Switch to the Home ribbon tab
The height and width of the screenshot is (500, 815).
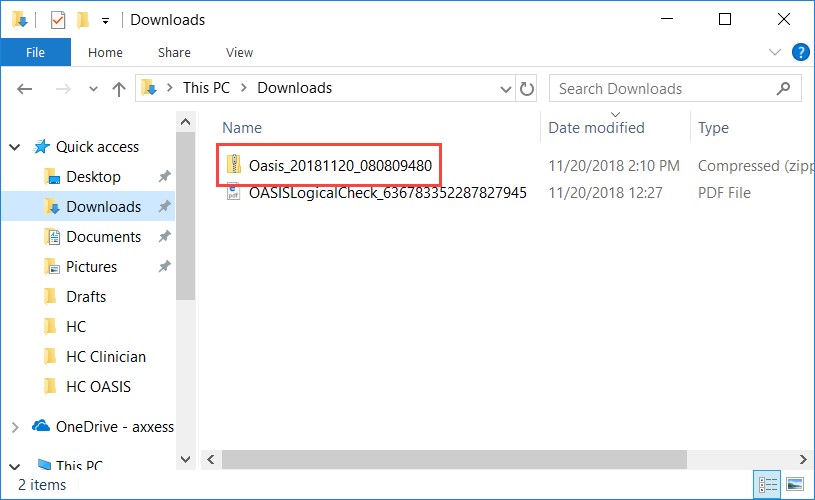click(x=106, y=52)
